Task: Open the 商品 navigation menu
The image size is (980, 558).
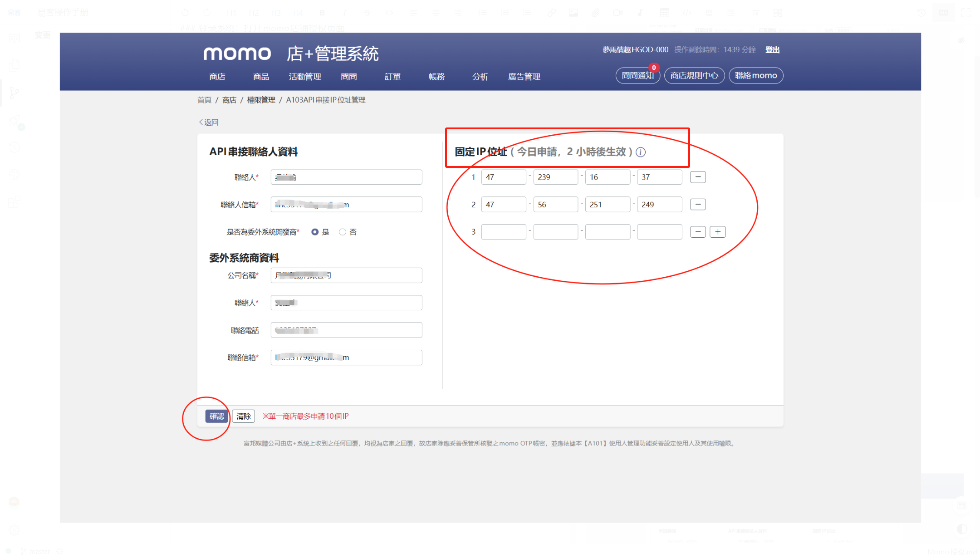Action: pyautogui.click(x=261, y=77)
